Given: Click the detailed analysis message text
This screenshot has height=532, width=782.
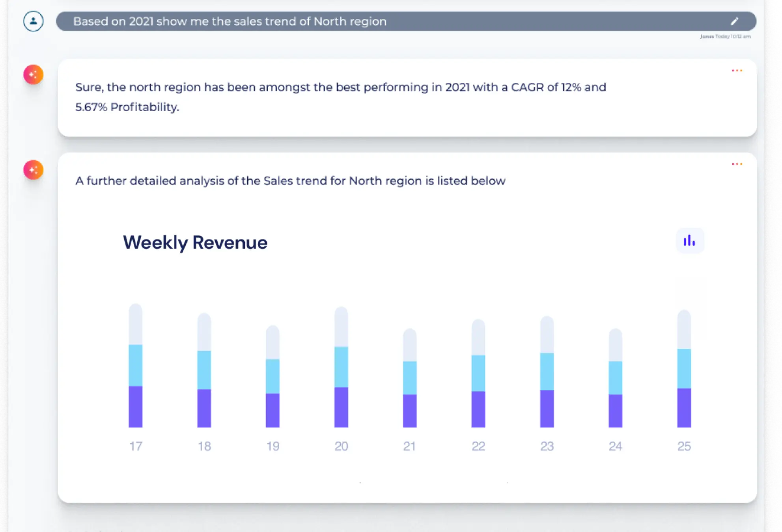Looking at the screenshot, I should click(290, 181).
